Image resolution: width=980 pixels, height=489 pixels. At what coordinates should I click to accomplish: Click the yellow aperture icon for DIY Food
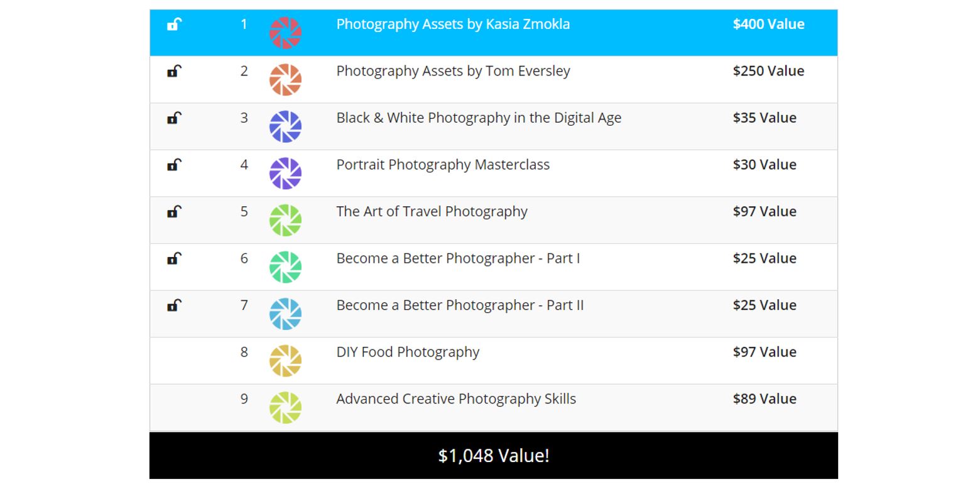pyautogui.click(x=285, y=361)
